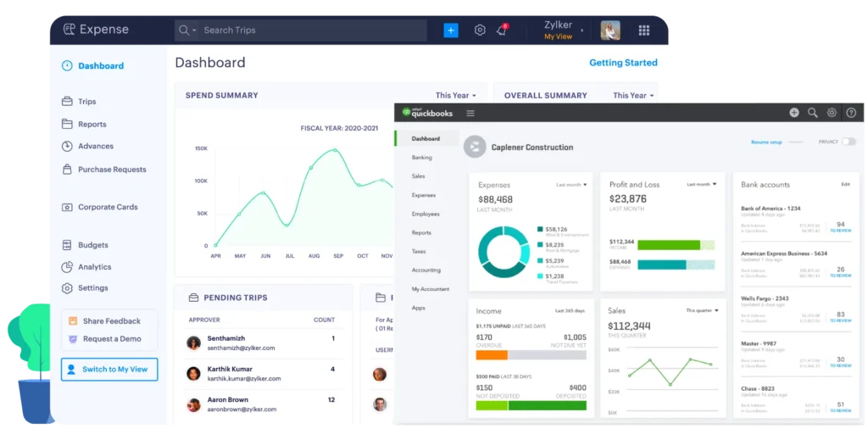Open Banking in QuickBooks sidebar
The width and height of the screenshot is (868, 440).
pyautogui.click(x=422, y=158)
